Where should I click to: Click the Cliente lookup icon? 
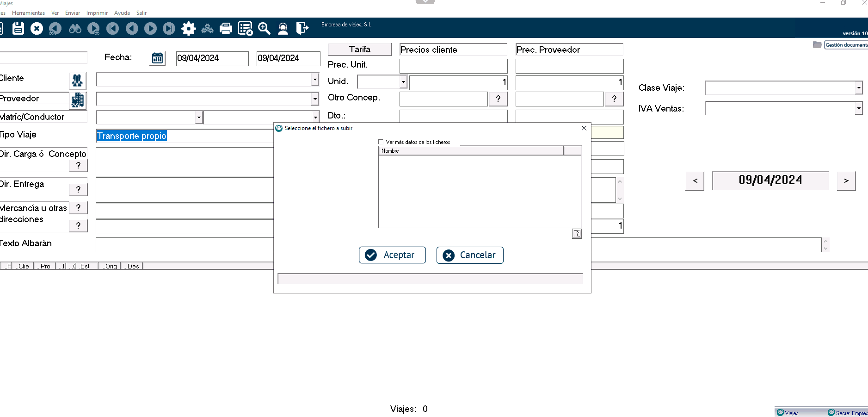click(x=77, y=81)
